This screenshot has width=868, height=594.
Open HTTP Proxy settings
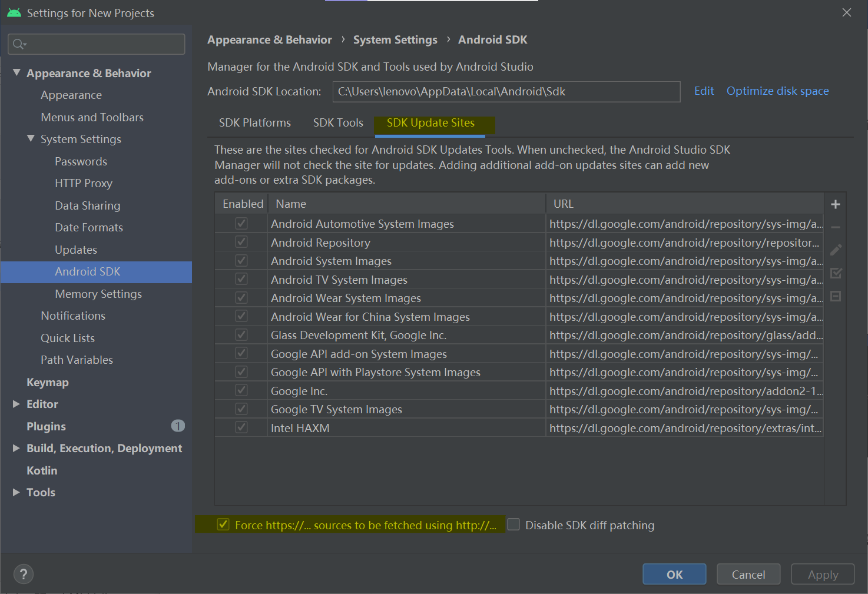pyautogui.click(x=84, y=183)
